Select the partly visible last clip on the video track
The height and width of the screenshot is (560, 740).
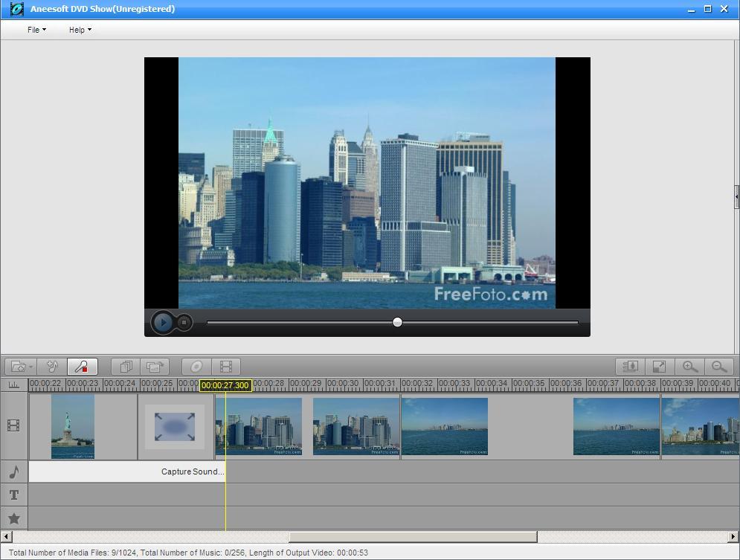(x=701, y=426)
